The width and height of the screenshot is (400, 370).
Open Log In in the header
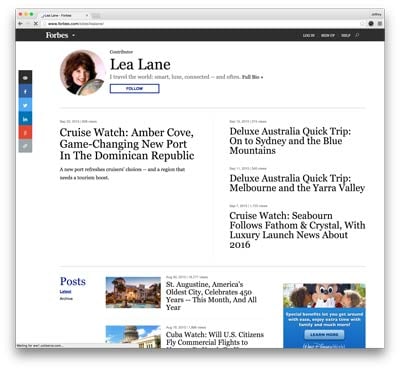pos(308,35)
